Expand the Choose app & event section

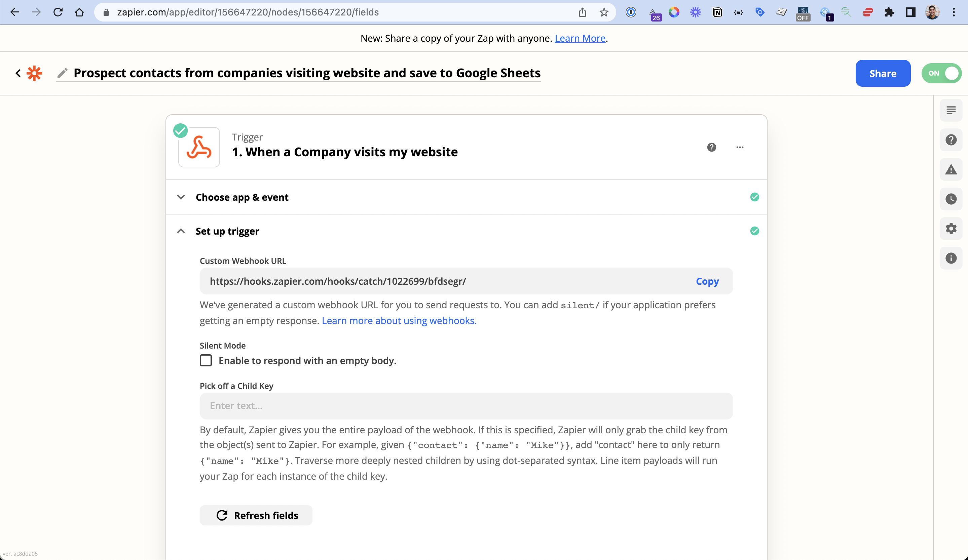pyautogui.click(x=466, y=197)
